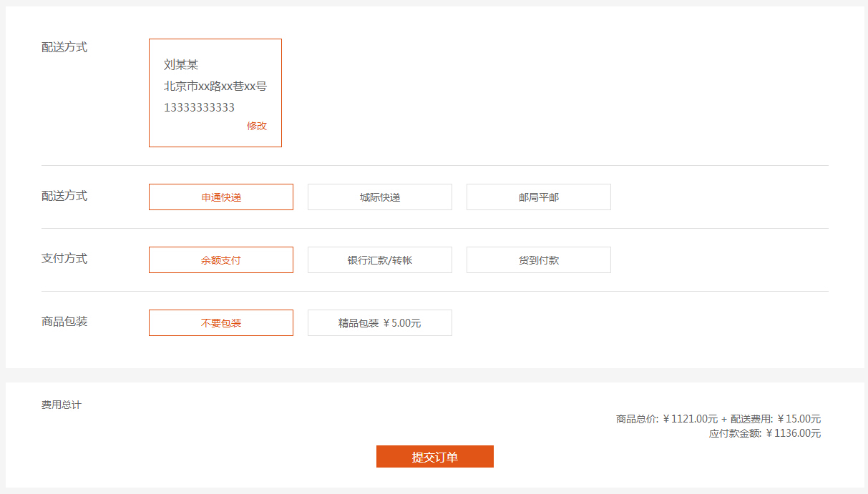Select 邮局平邮 delivery option
The image size is (868, 494).
[x=539, y=197]
